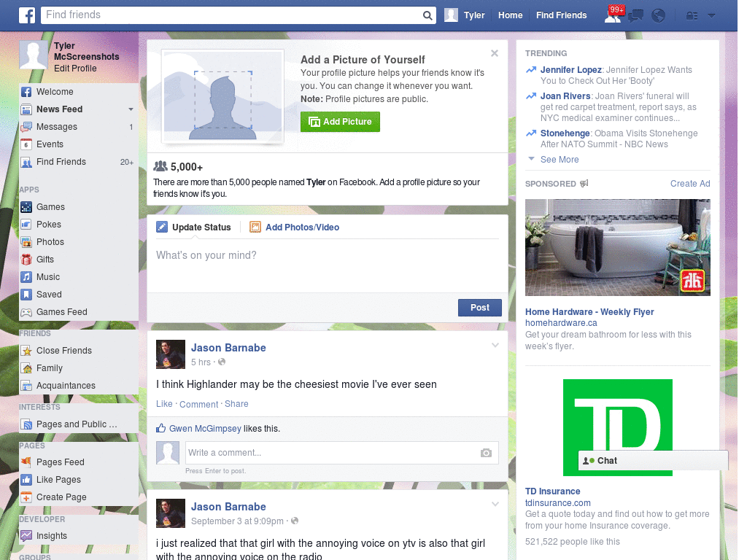This screenshot has height=560, width=747.
Task: Click the Facebook logo icon
Action: (x=27, y=15)
